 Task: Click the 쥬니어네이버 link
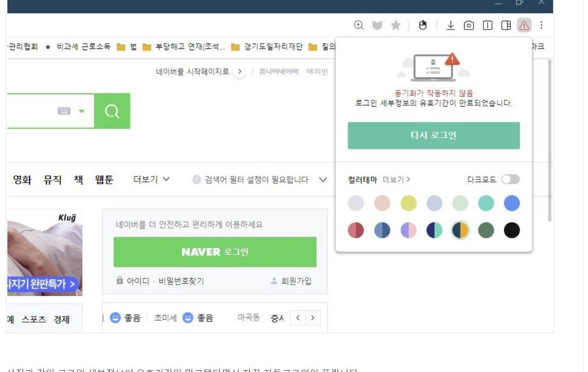tap(279, 71)
